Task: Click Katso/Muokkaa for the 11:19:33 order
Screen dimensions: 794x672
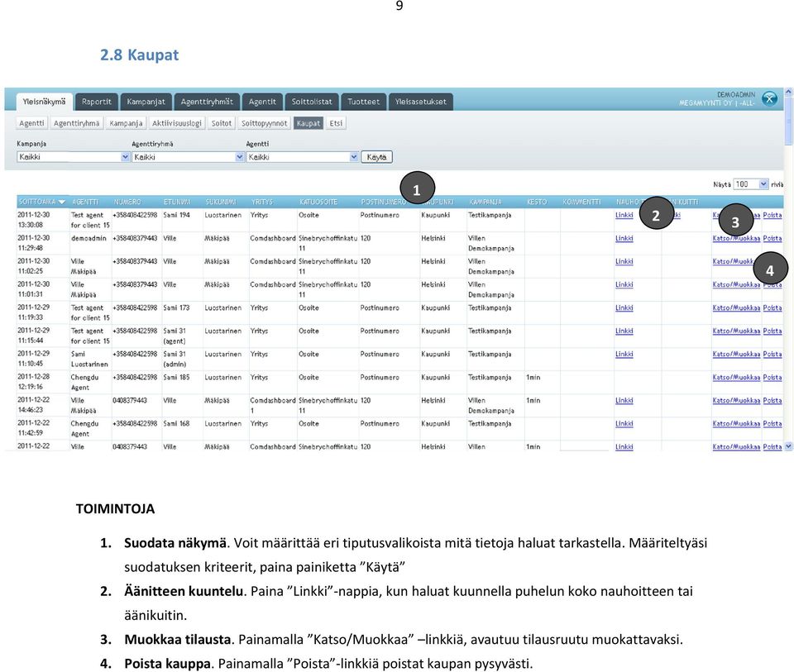Action: [736, 308]
